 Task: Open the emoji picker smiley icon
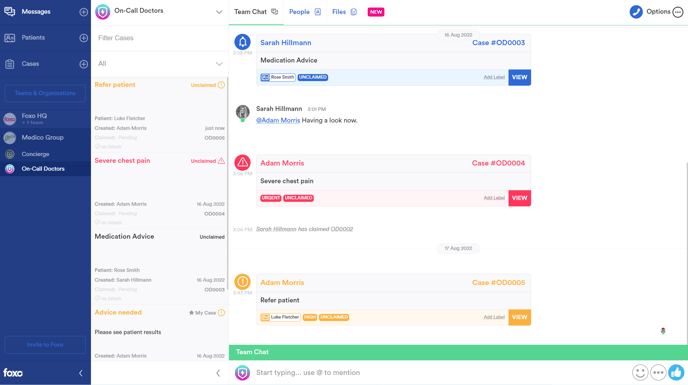tap(640, 373)
